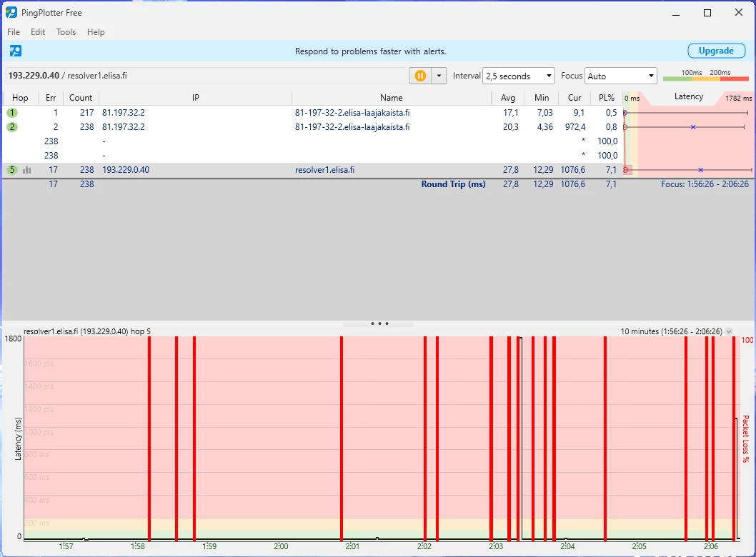Open the File menu
The width and height of the screenshot is (756, 557).
[14, 32]
